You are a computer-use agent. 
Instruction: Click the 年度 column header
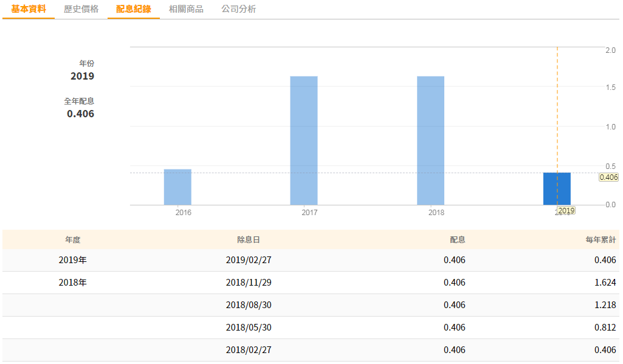coord(73,240)
